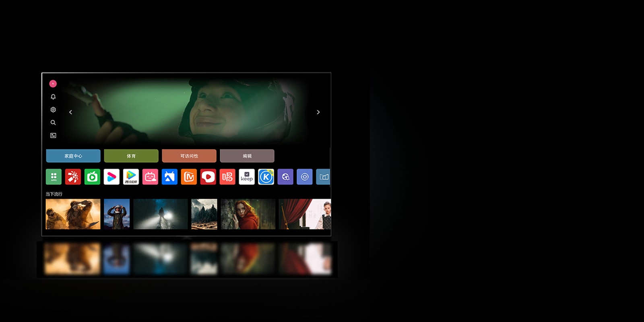
Task: Click the search magnifier icon
Action: pyautogui.click(x=53, y=122)
